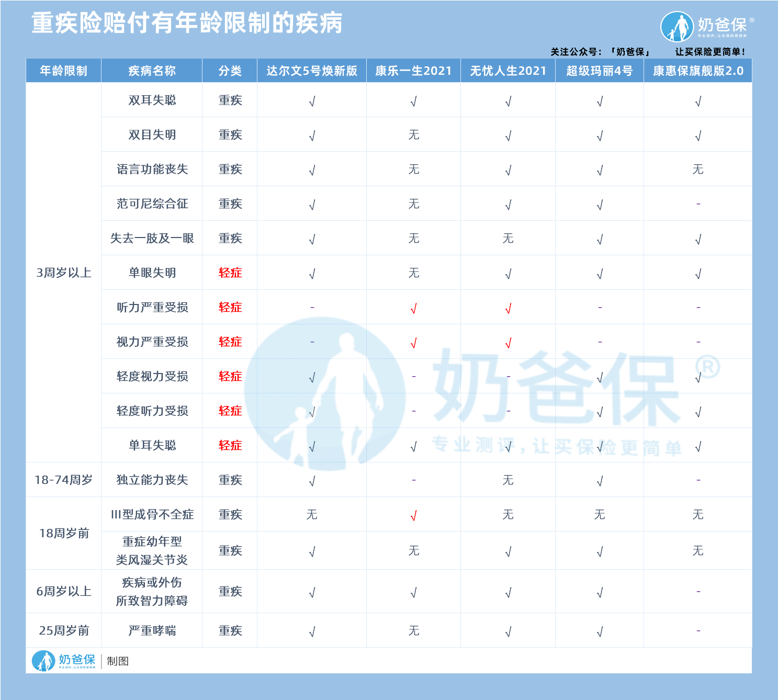778x700 pixels.
Task: Click the 重疾 label for 双耳失聪
Action: 230,100
